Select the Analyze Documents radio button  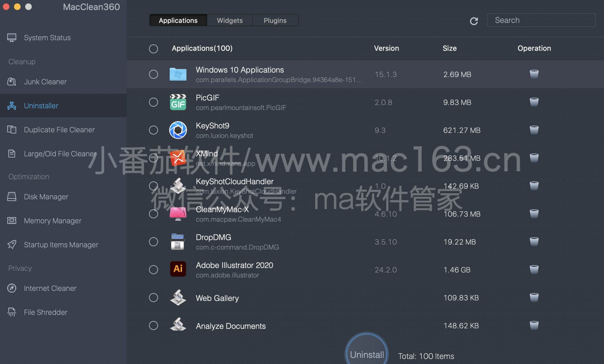153,326
